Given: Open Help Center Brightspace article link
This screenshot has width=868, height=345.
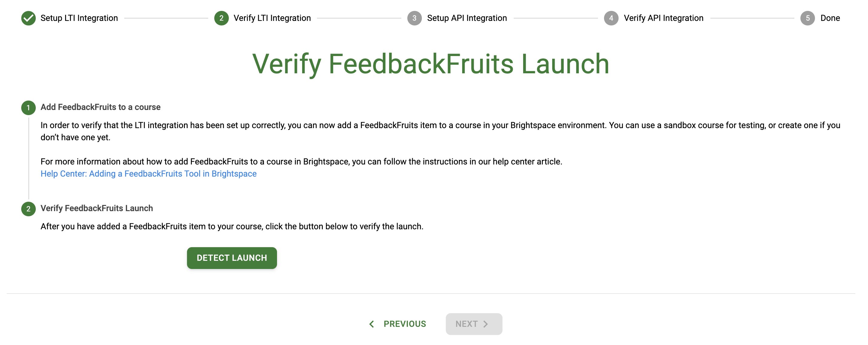Looking at the screenshot, I should (x=149, y=174).
